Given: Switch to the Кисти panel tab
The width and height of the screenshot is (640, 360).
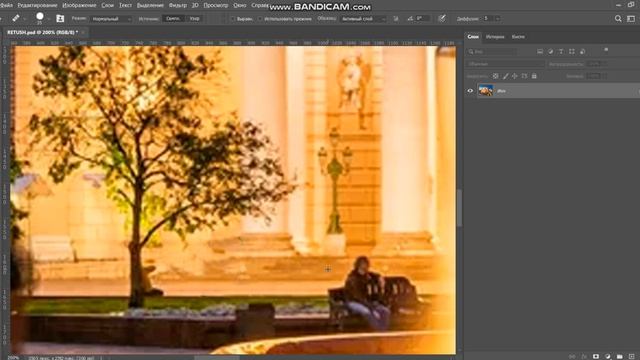Looking at the screenshot, I should point(518,37).
